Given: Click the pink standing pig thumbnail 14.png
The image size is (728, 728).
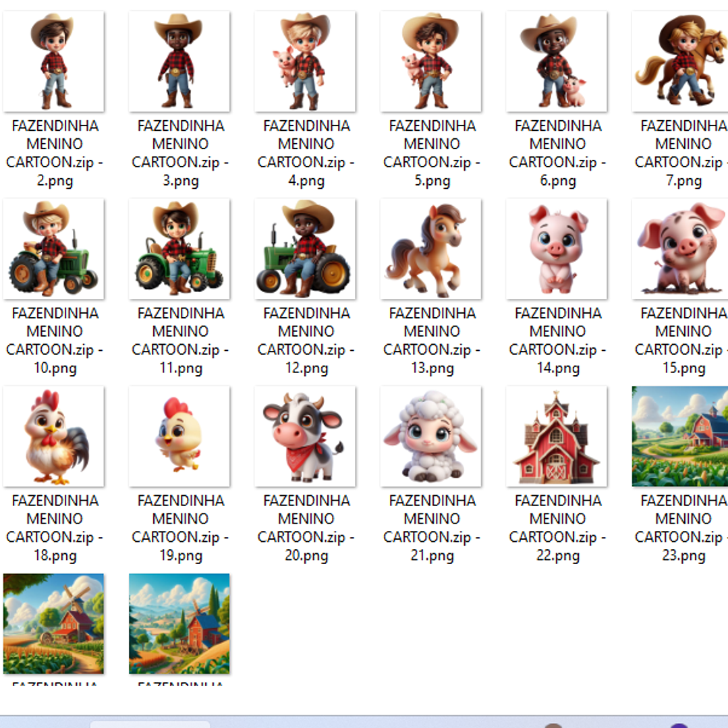Looking at the screenshot, I should coord(557,249).
